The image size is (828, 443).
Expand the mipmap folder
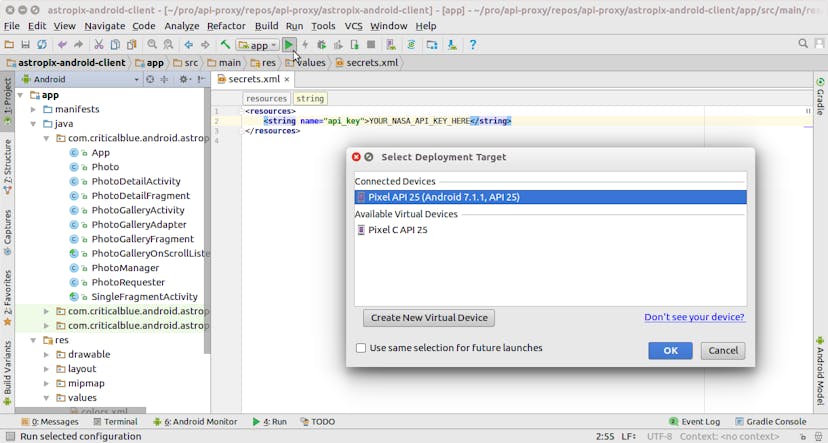(46, 383)
